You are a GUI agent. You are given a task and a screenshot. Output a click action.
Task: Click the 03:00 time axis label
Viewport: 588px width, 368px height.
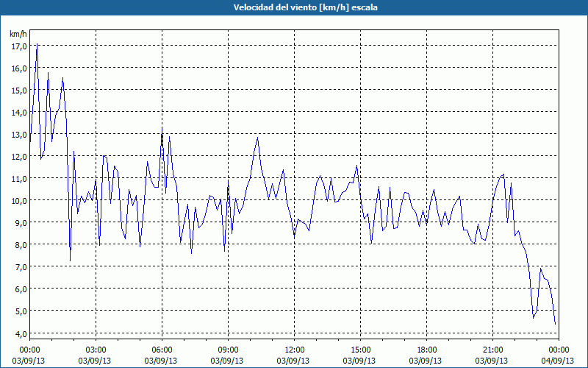[96, 350]
